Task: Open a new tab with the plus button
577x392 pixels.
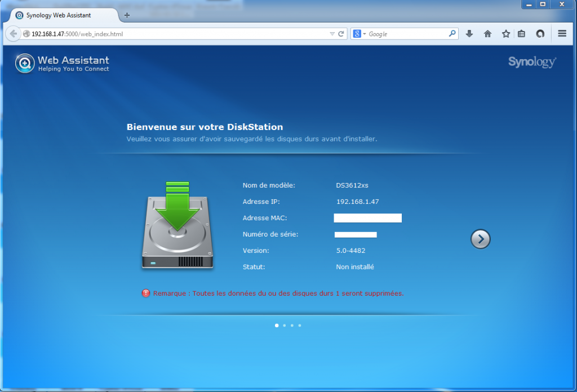Action: pyautogui.click(x=127, y=15)
